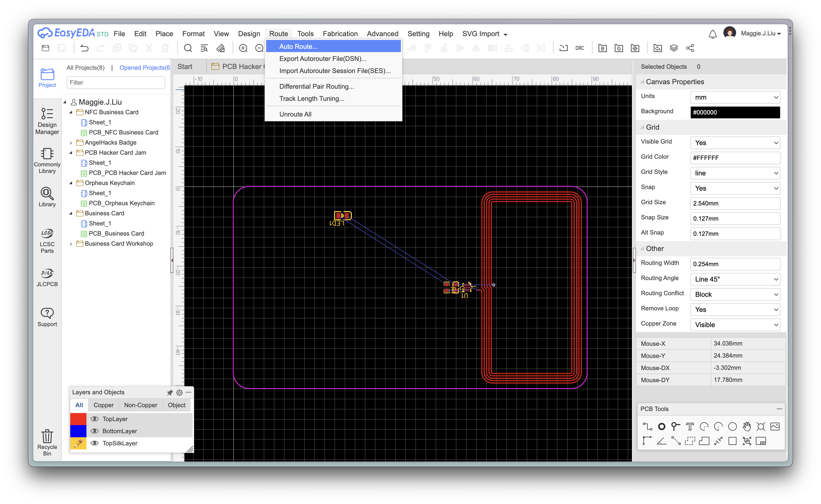Click the project Filter input field
821x504 pixels.
(x=116, y=82)
